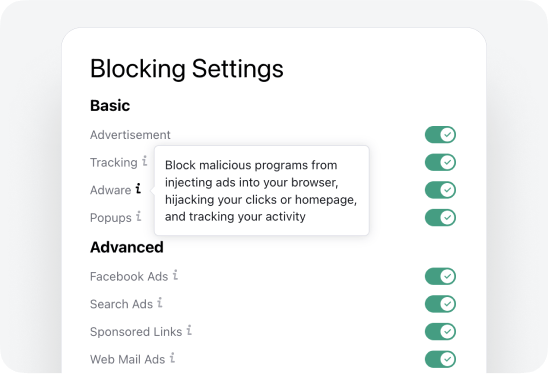548x374 pixels.
Task: Click the info icon beside Adware
Action: (x=138, y=189)
